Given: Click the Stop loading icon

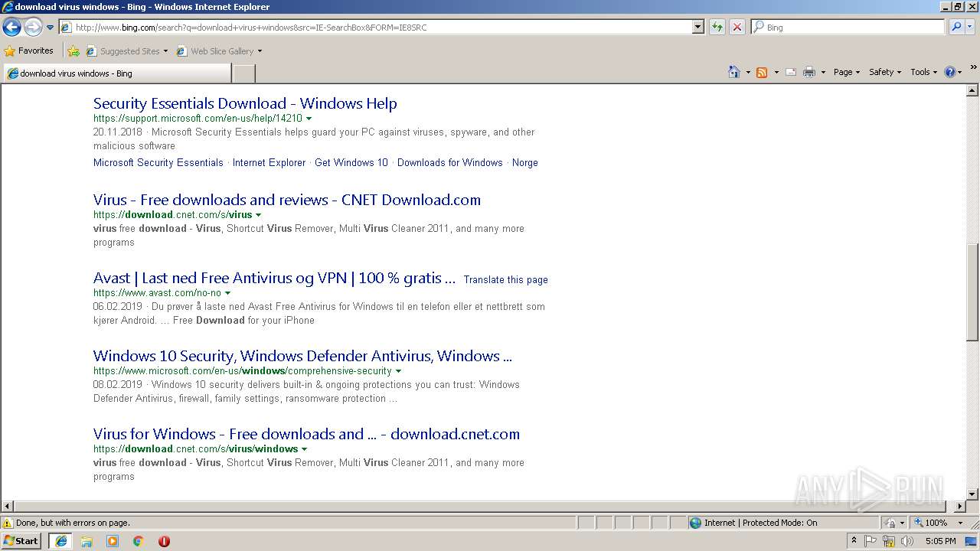Looking at the screenshot, I should pyautogui.click(x=737, y=27).
